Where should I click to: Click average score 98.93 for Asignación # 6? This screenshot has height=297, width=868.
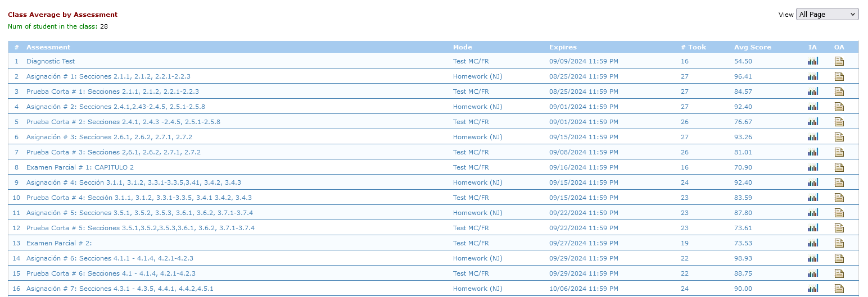pos(743,258)
